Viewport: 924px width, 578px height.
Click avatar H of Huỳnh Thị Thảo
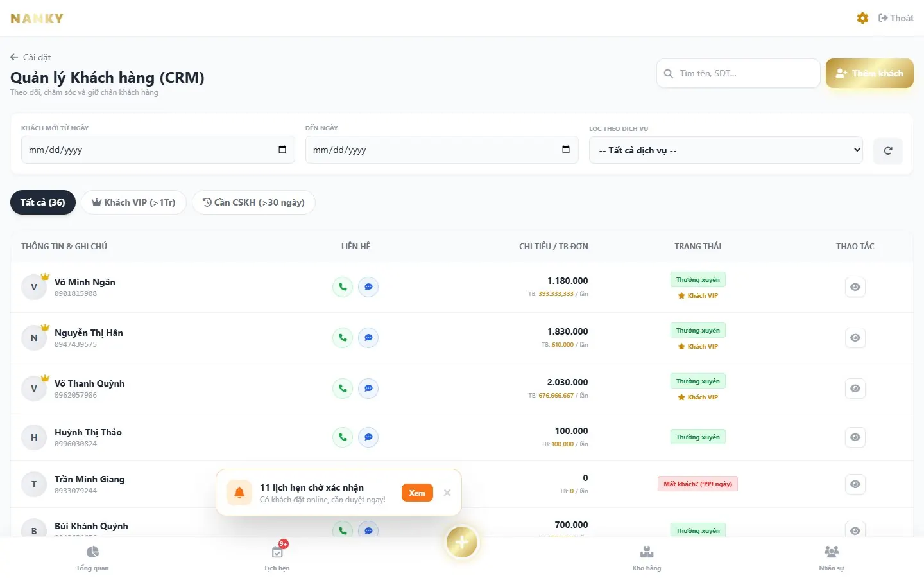(x=34, y=437)
